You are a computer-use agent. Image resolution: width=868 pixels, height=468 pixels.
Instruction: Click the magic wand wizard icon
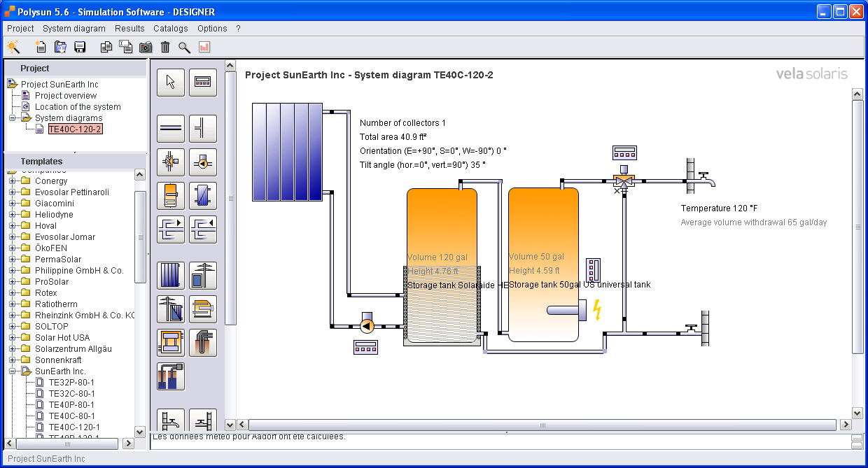click(x=13, y=47)
